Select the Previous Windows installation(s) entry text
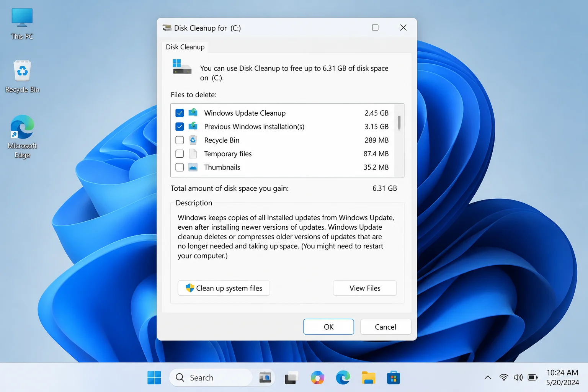This screenshot has height=392, width=588. pyautogui.click(x=254, y=126)
